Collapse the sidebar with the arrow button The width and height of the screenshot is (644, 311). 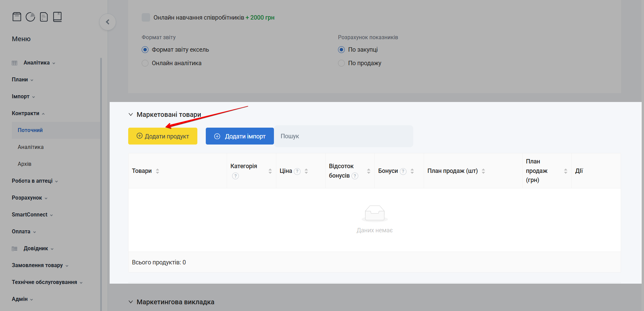pos(108,22)
